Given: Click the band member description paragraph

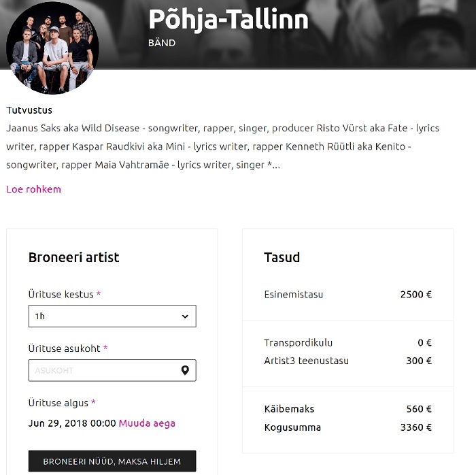Looking at the screenshot, I should pos(222,146).
